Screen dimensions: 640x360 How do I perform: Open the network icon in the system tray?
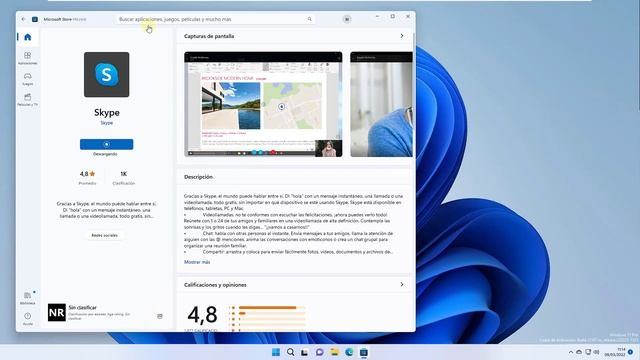[588, 352]
